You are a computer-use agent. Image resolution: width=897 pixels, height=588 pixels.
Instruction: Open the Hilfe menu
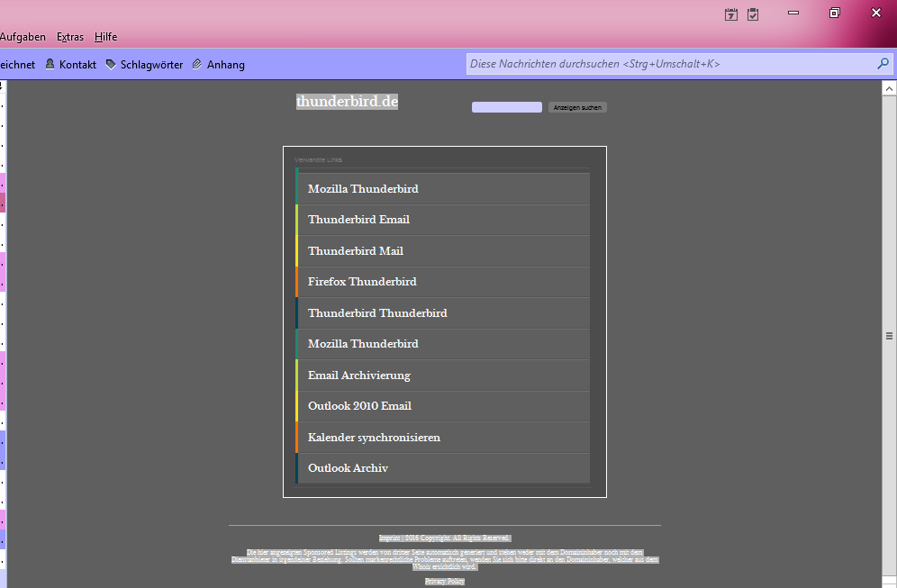point(106,37)
